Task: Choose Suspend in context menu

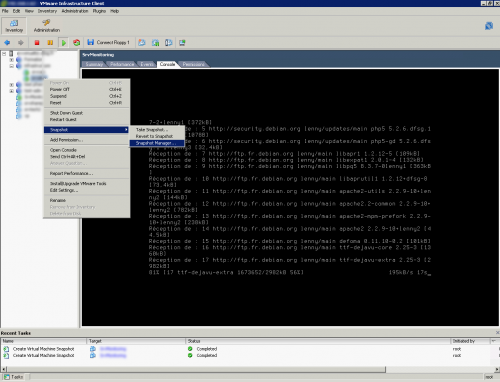Action: point(87,96)
